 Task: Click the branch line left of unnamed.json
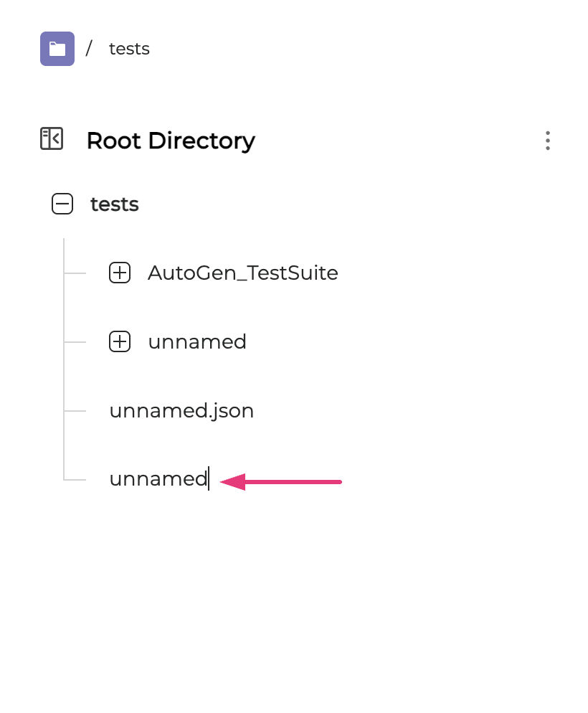(75, 411)
